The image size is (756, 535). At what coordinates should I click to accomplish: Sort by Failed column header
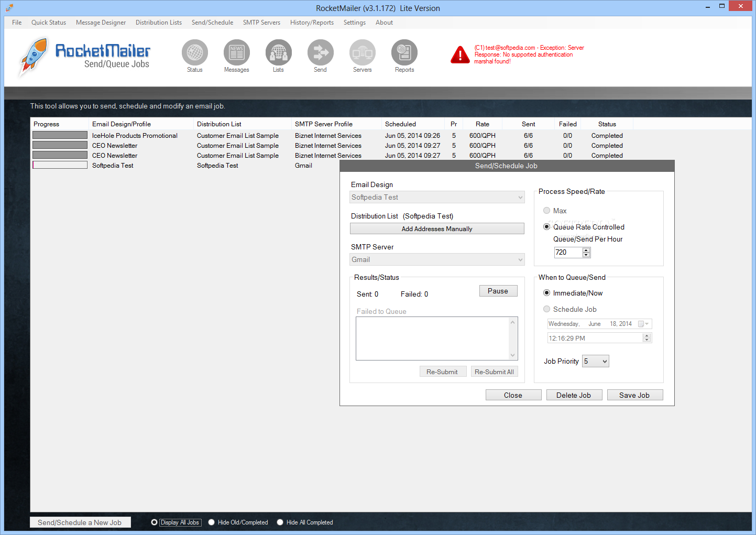[x=568, y=124]
